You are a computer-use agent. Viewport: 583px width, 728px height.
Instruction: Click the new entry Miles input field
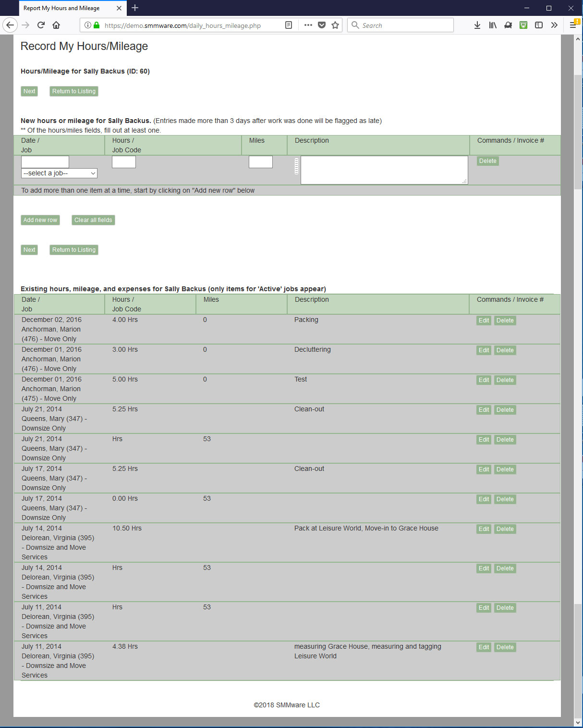pyautogui.click(x=261, y=161)
